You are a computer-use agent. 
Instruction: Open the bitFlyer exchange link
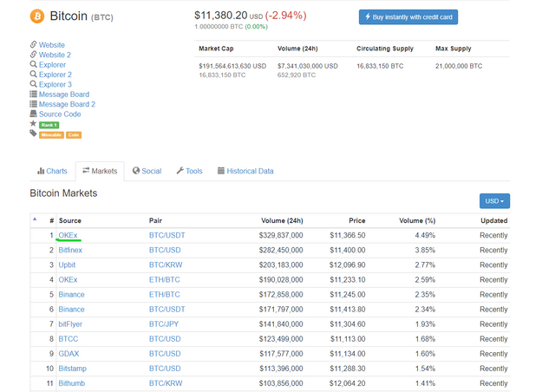pos(70,324)
